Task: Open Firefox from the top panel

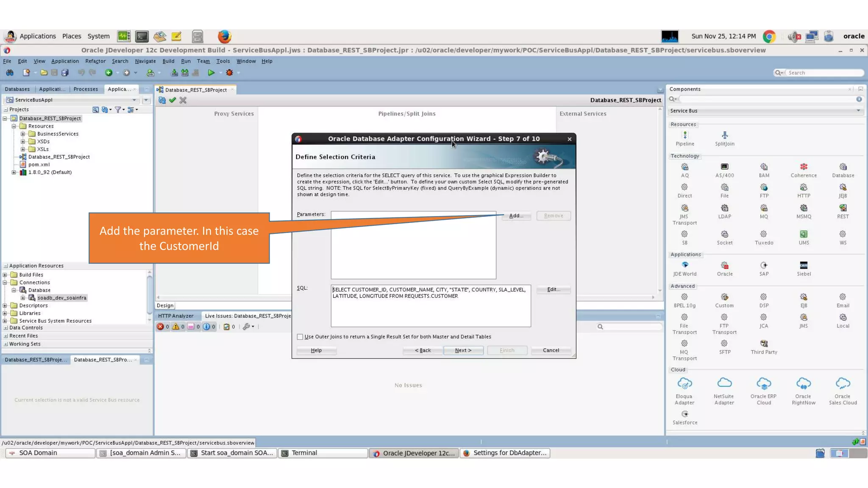Action: click(224, 36)
